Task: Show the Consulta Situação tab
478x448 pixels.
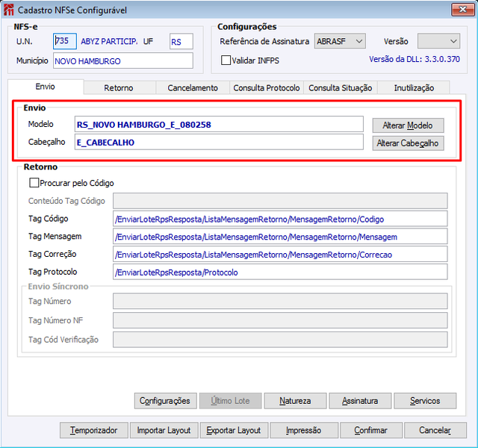Action: click(341, 88)
